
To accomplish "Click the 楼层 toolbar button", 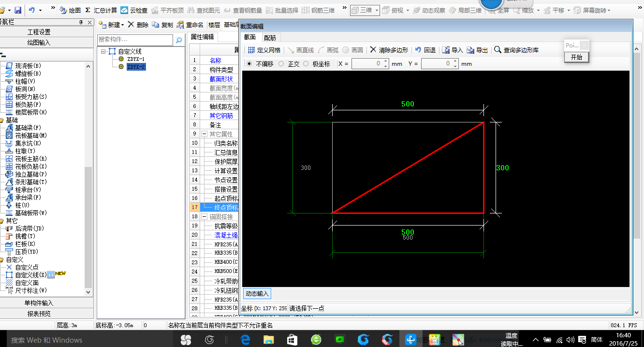I will click(x=214, y=25).
